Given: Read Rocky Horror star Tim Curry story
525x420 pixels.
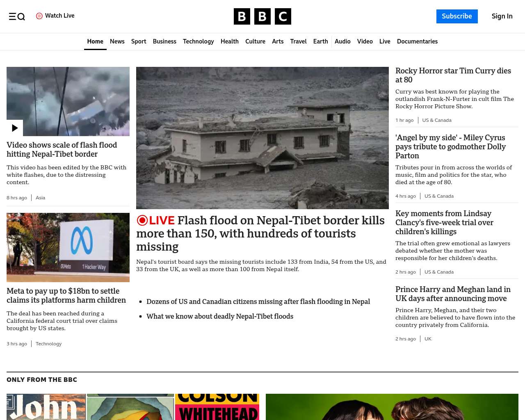Looking at the screenshot, I should [453, 75].
